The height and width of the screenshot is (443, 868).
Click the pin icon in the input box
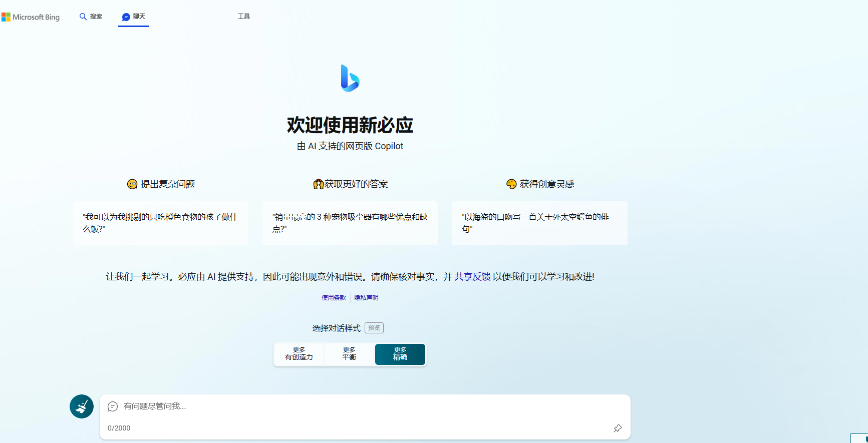618,428
